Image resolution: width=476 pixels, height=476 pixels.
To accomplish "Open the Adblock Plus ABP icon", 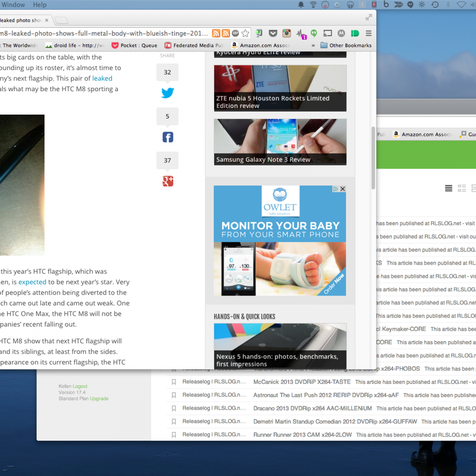I will pyautogui.click(x=235, y=33).
